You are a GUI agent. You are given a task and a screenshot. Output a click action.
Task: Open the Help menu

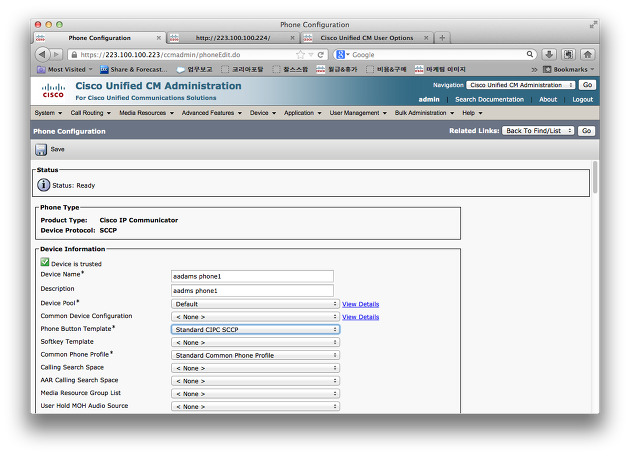(x=472, y=113)
